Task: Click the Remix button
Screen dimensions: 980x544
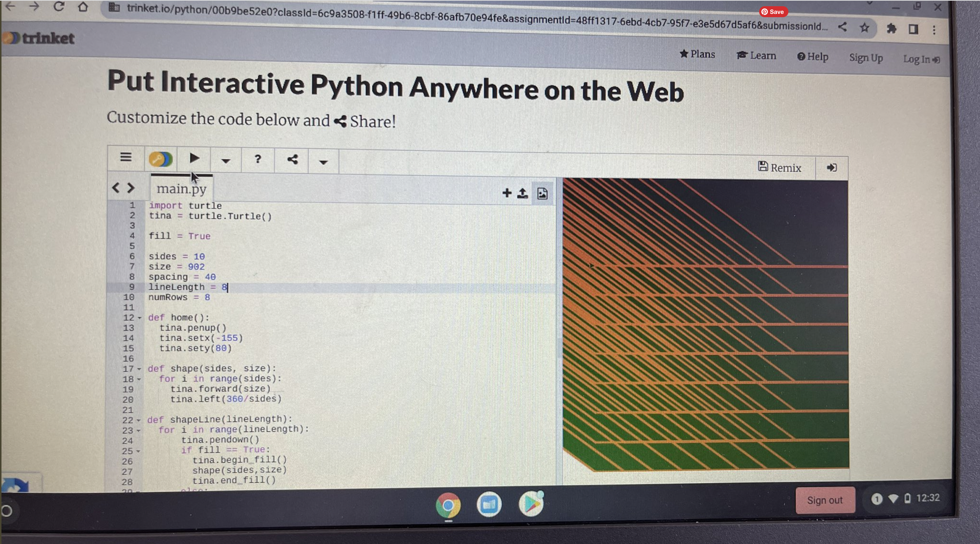Action: 780,167
